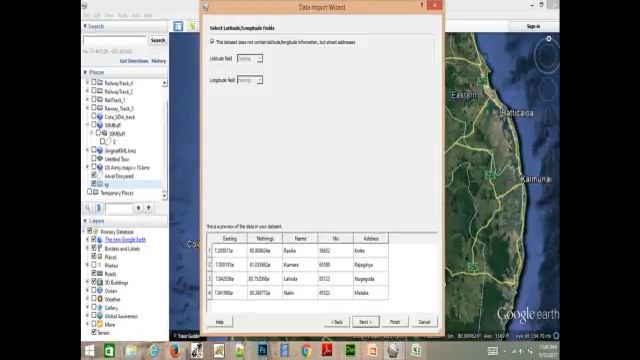Toggle Terrain layer checkbox
This screenshot has width=640, height=360.
pos(94,332)
